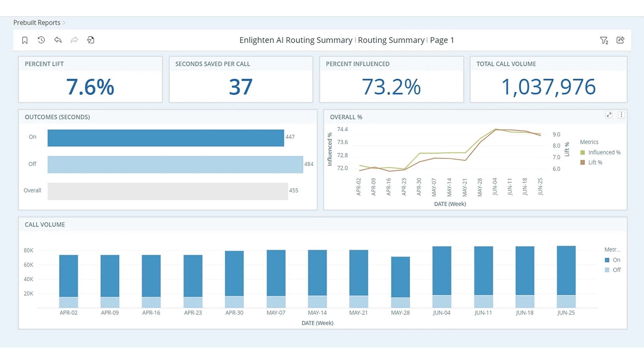Viewport: 644px width, 362px height.
Task: Click the JUN-25 bar in Call Volume
Action: [x=566, y=277]
